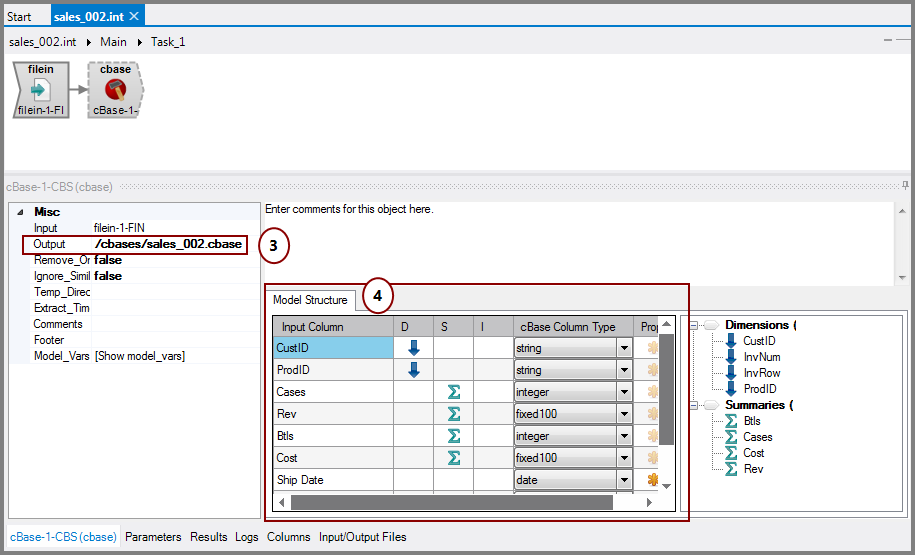Viewport: 915px width, 555px height.
Task: Select the filein node icon
Action: 41,90
